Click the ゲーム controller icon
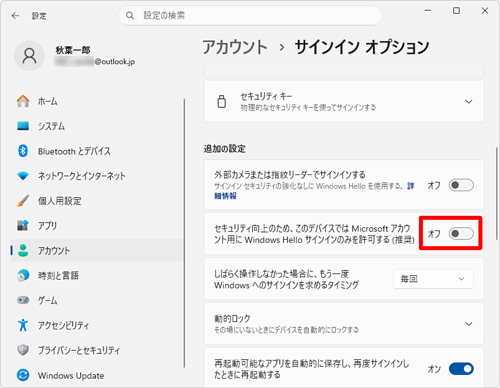Viewport: 500px width, 388px height. pos(23,300)
